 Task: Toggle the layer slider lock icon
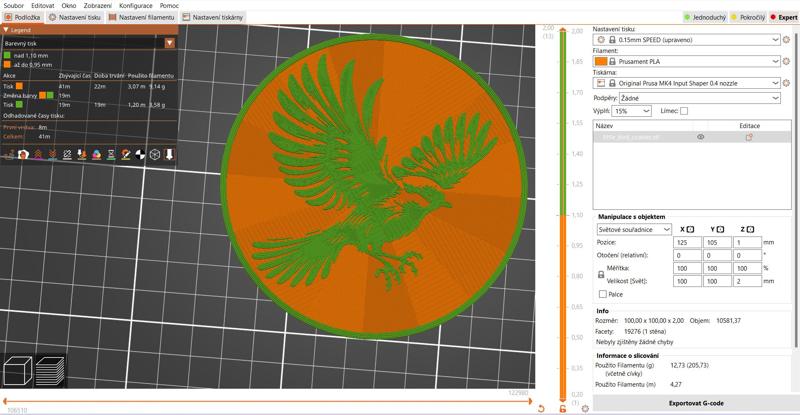tap(563, 408)
